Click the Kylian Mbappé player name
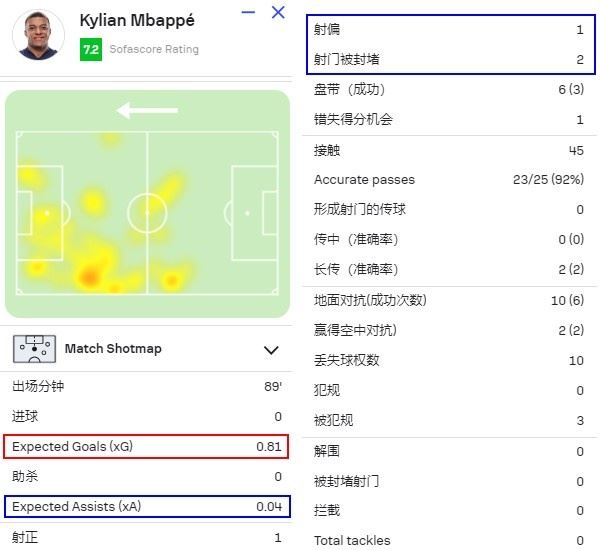The image size is (600, 550). tap(137, 21)
